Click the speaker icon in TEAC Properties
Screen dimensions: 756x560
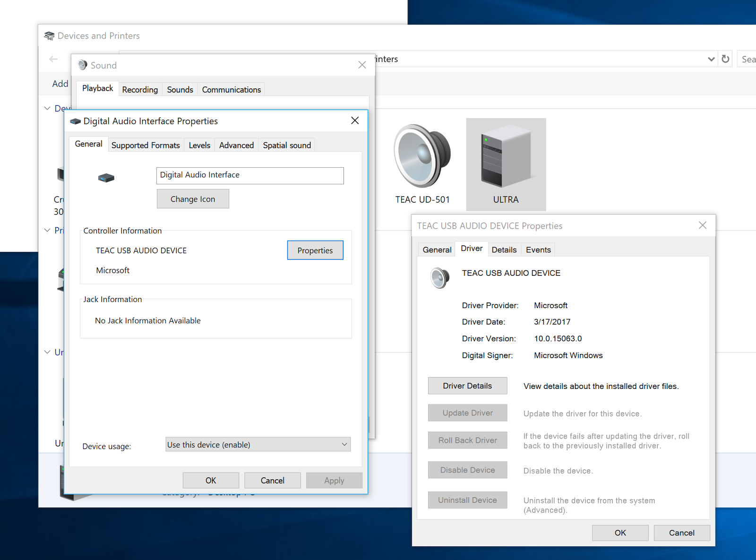click(440, 278)
